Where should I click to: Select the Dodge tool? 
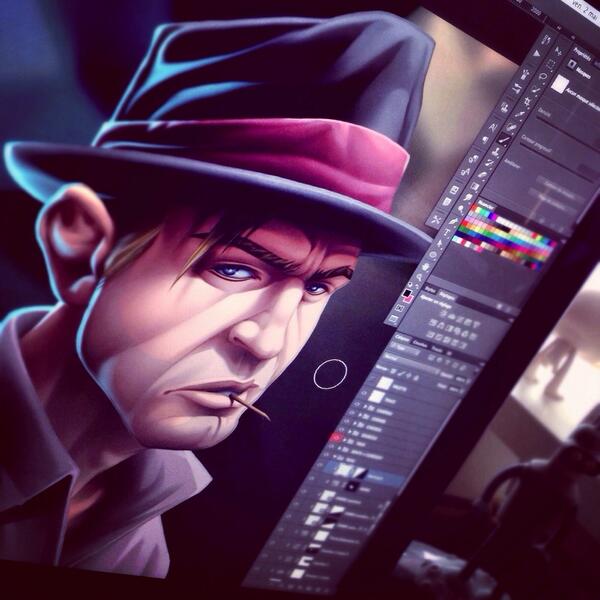[x=461, y=209]
